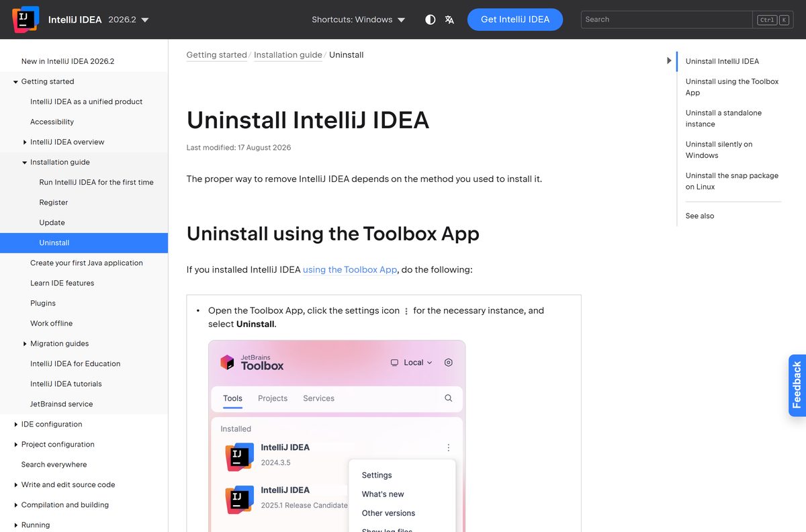806x532 pixels.
Task: Expand the Compilation and building section
Action: click(x=15, y=504)
